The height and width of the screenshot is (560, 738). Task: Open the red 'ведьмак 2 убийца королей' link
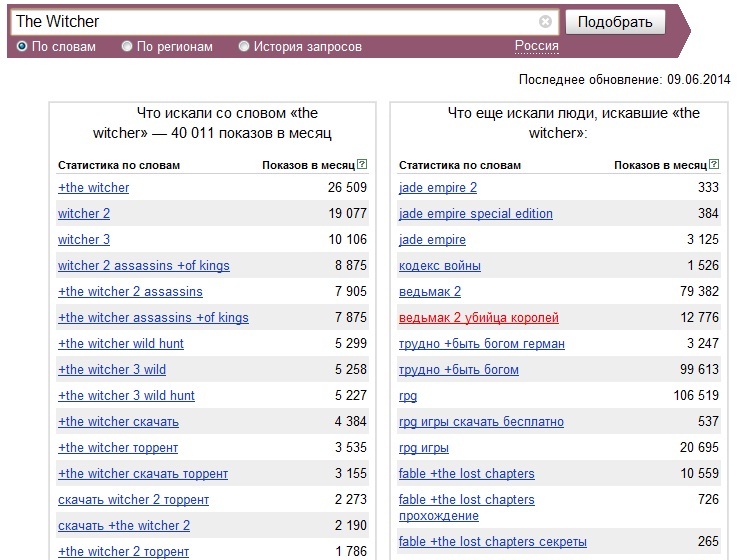click(x=479, y=317)
